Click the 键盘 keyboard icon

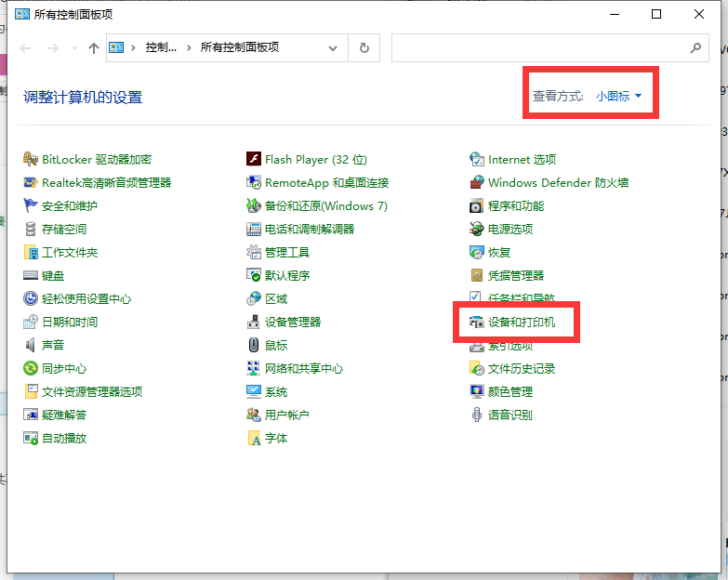[x=30, y=276]
